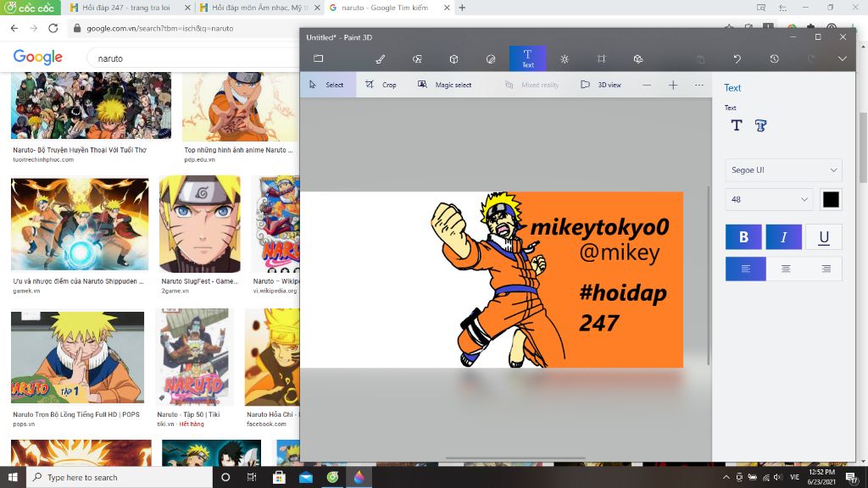The width and height of the screenshot is (868, 488).
Task: Open Naruto SlugFest Game image result
Action: point(200,224)
